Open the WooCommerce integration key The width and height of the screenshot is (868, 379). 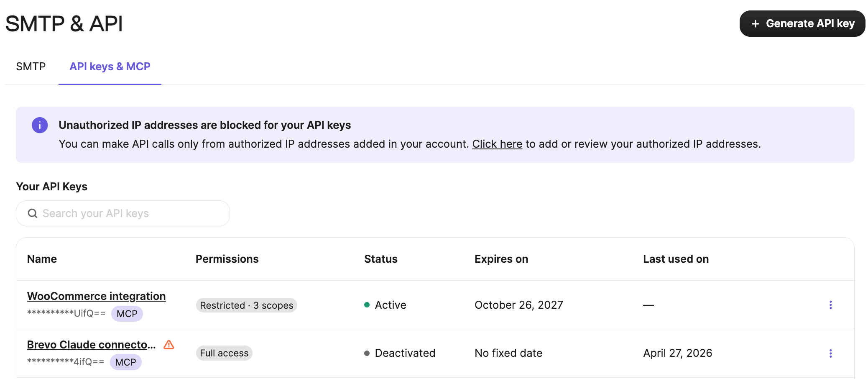97,296
